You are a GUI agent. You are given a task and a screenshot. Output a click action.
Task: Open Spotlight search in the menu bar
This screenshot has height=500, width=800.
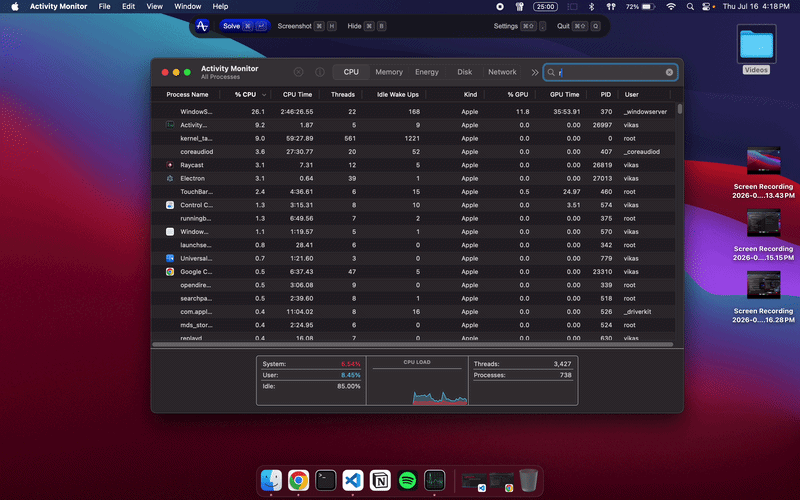pyautogui.click(x=690, y=7)
